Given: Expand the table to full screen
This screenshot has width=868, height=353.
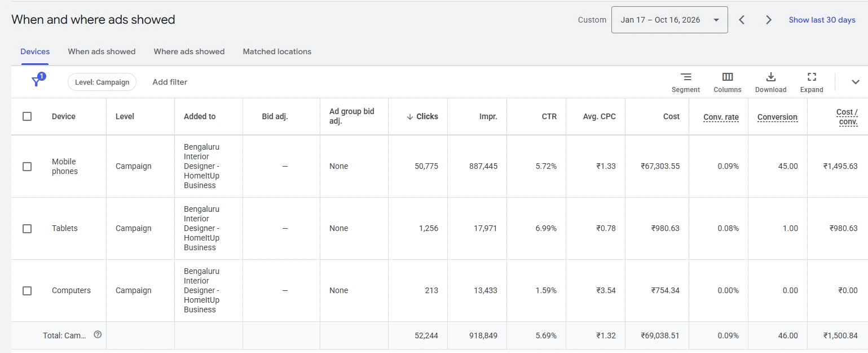Looking at the screenshot, I should coord(812,82).
